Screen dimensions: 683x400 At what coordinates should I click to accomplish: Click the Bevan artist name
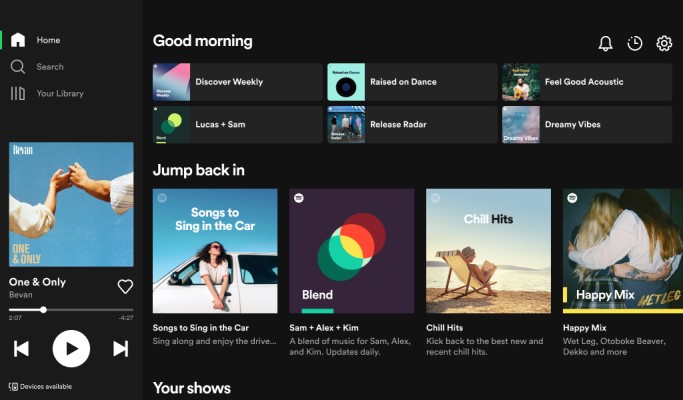click(x=20, y=295)
